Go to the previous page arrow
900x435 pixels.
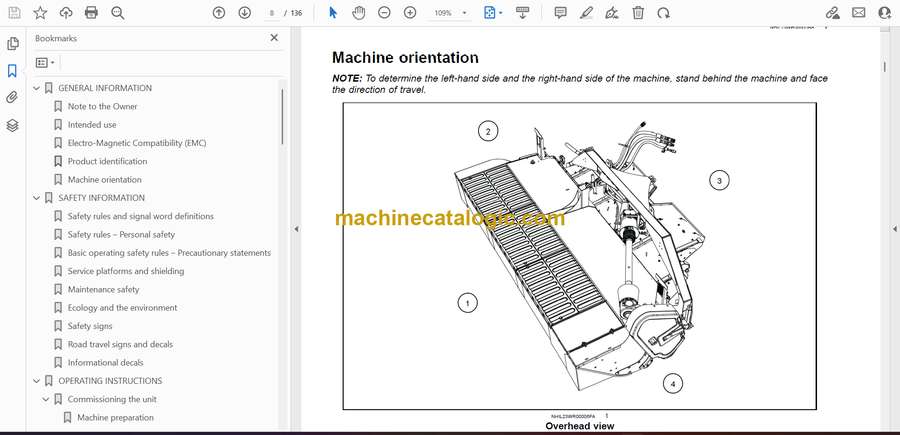pos(219,13)
